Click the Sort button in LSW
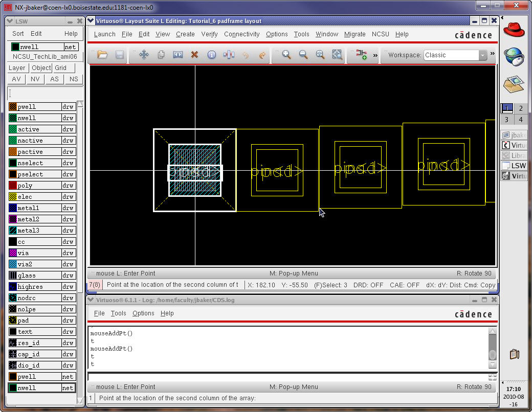Viewport: 532px width, 412px height. pos(18,34)
